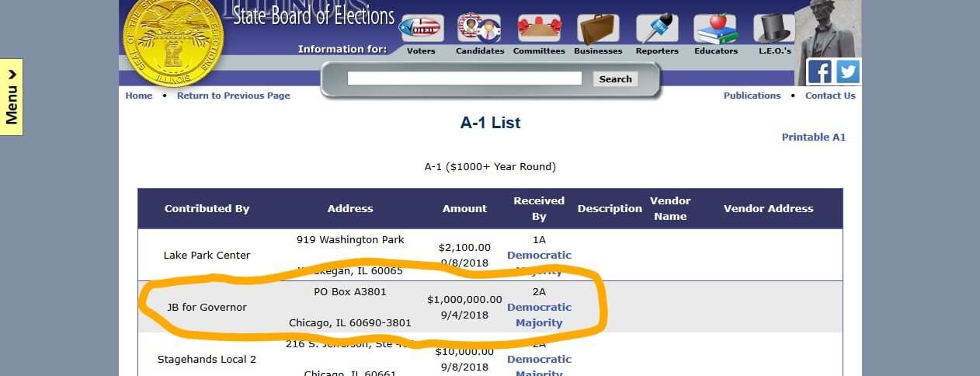This screenshot has height=376, width=980.
Task: Open Democratic Majority link in JB for Governor row
Action: point(539,315)
